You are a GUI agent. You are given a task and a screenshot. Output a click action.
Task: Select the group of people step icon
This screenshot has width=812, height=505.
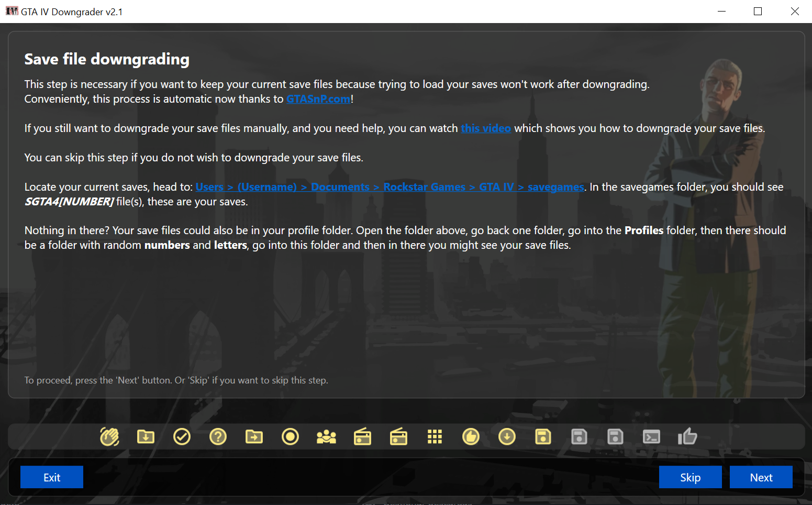(326, 436)
